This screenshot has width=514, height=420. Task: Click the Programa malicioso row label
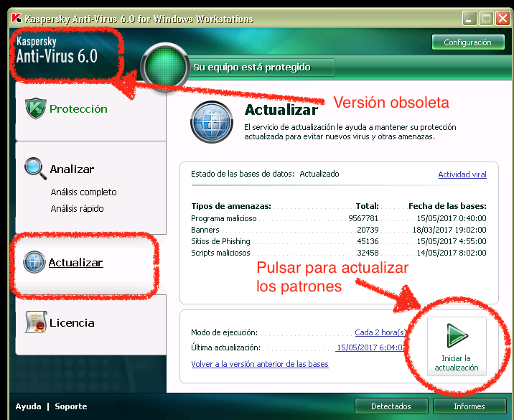tap(224, 218)
